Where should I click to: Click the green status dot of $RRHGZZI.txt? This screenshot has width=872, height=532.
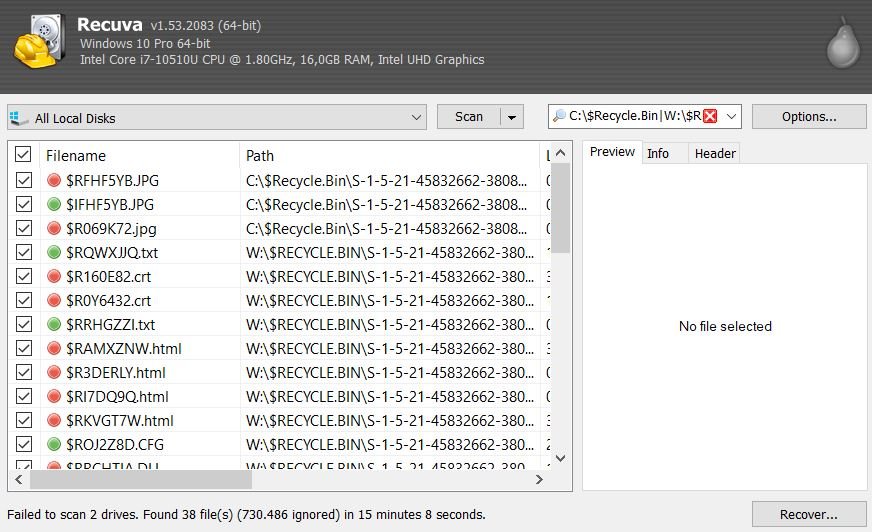pos(54,324)
